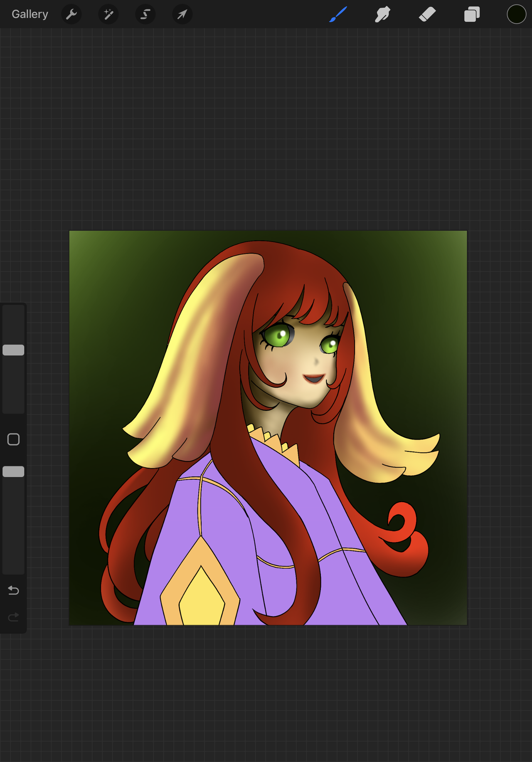This screenshot has height=762, width=532.
Task: Open the Gallery view
Action: (30, 14)
